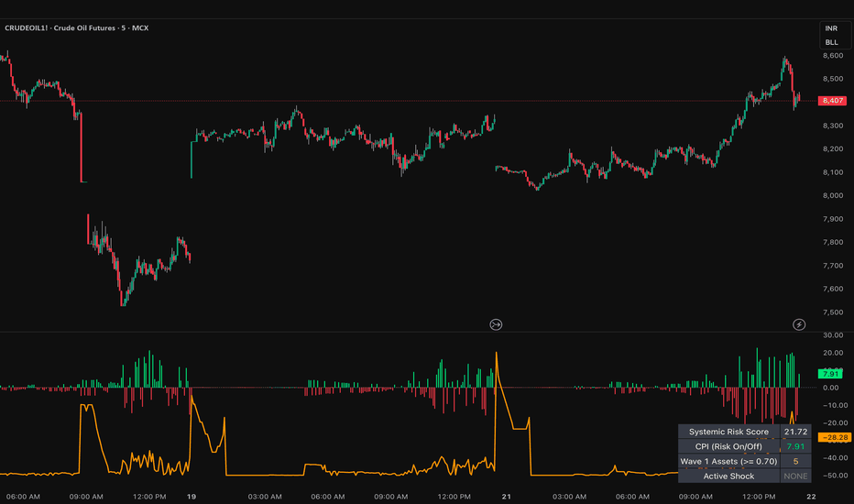Click the lightning bolt event icon
Screen dimensions: 854x504
tap(798, 324)
